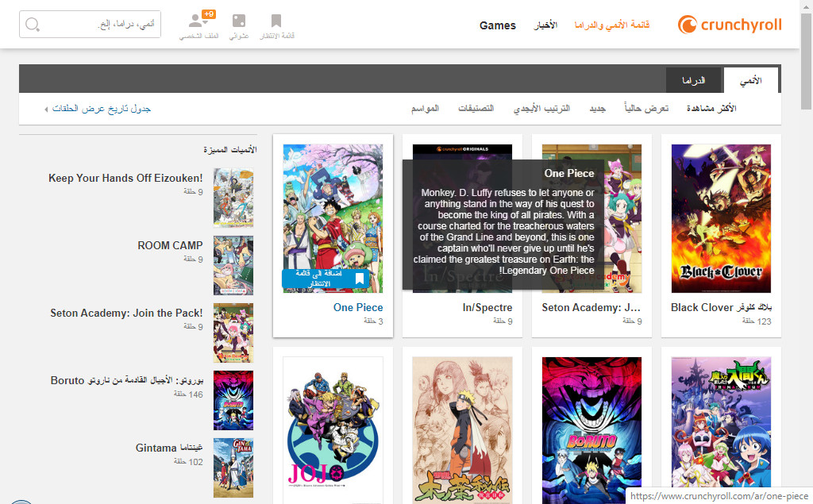Screen dimensions: 813x504
Task: Click the Crunchyroll logo
Action: pos(730,25)
